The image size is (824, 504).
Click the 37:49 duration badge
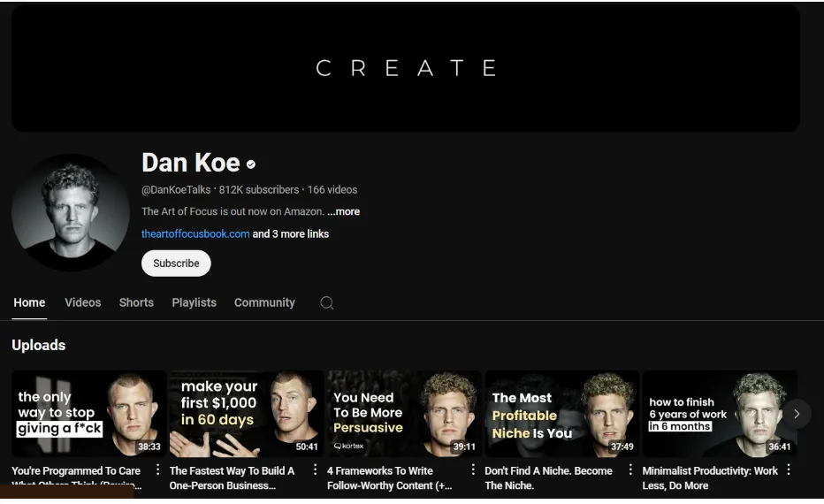point(622,447)
